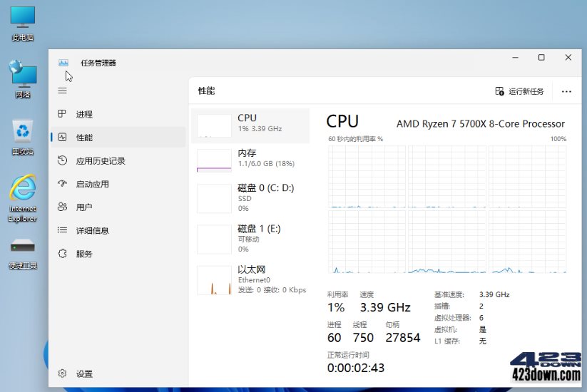Go to 启动应用 startup apps page
Screen dimensions: 587x392
pyautogui.click(x=93, y=184)
